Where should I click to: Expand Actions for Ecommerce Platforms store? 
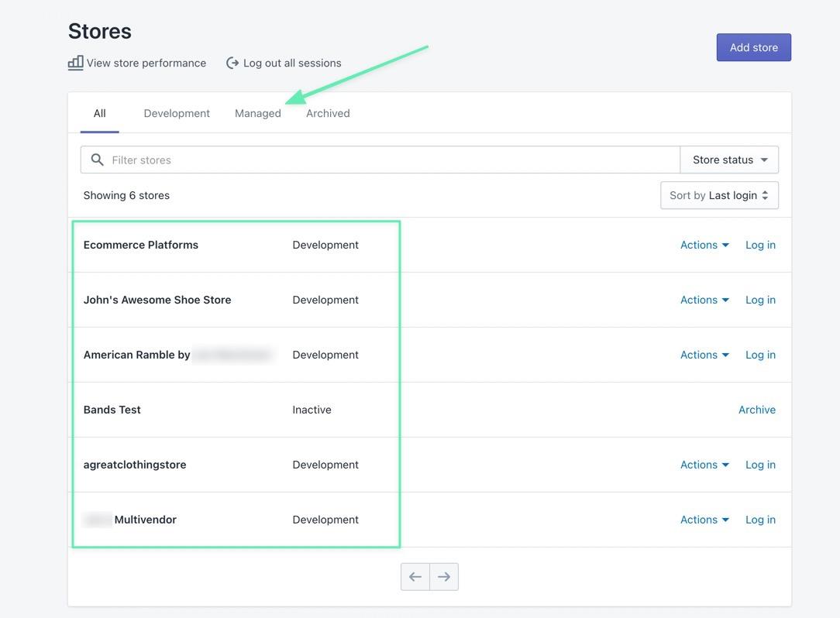point(704,245)
